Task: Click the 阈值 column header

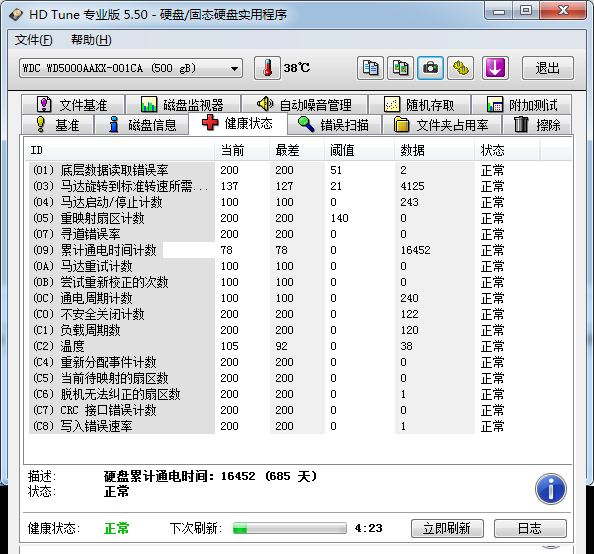Action: 359,150
